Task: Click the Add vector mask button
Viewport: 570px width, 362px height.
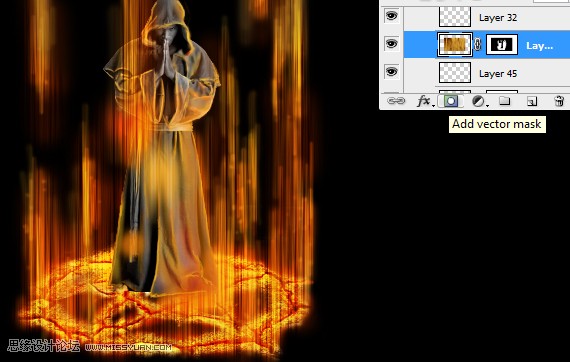Action: [450, 101]
